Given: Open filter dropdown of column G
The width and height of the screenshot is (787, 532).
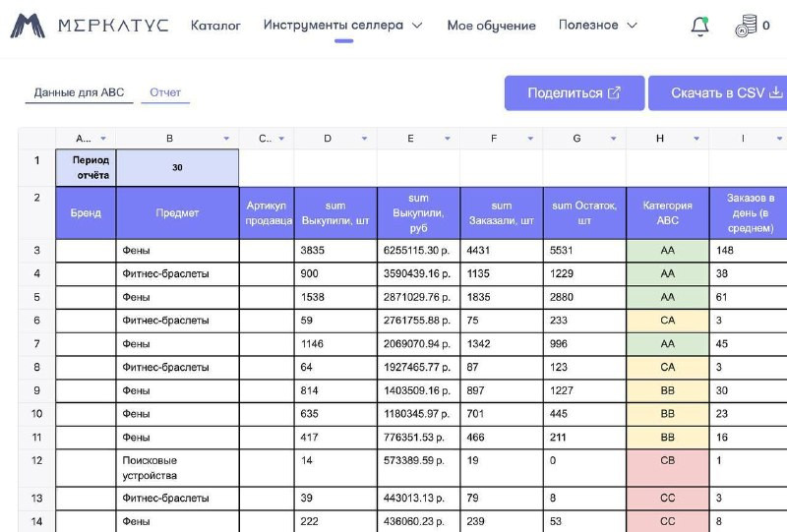Looking at the screenshot, I should click(x=613, y=139).
